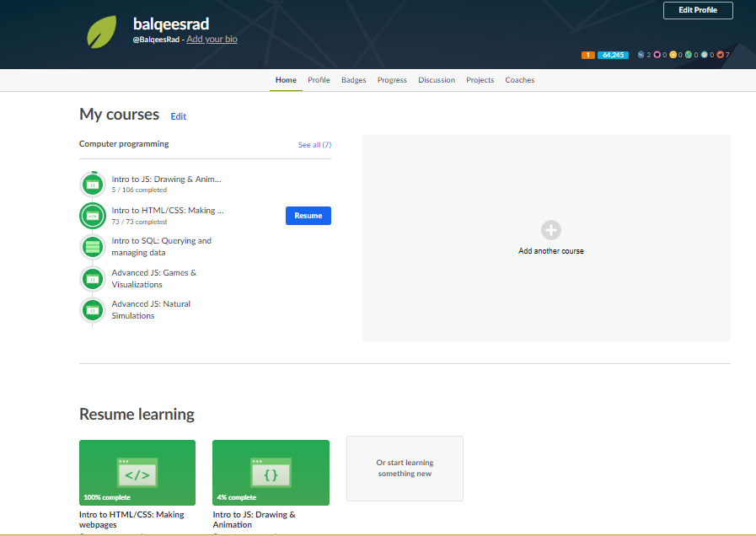The image size is (756, 536).
Task: Click the Moon badge icon
Action: coord(705,55)
